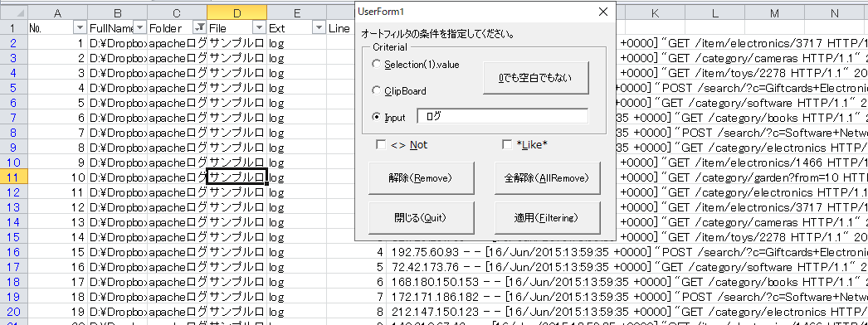Click the Line header cell in row 1
Viewport: 868px width, 325px height.
coord(340,27)
